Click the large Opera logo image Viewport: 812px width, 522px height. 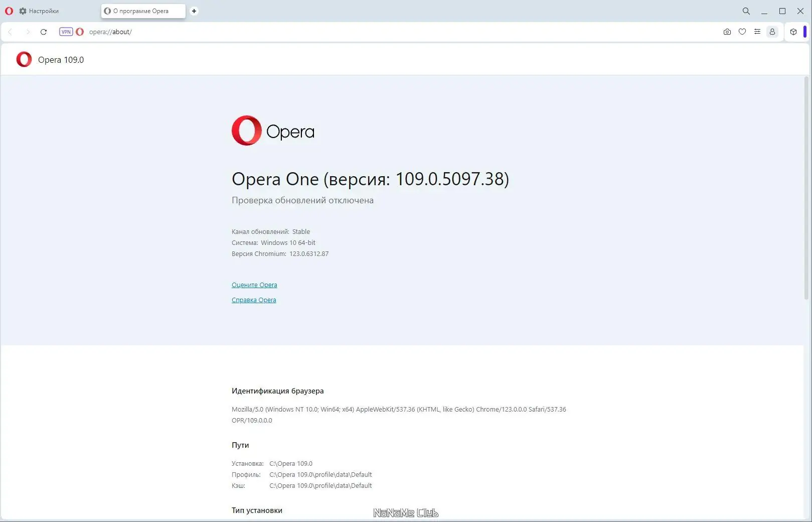click(273, 130)
